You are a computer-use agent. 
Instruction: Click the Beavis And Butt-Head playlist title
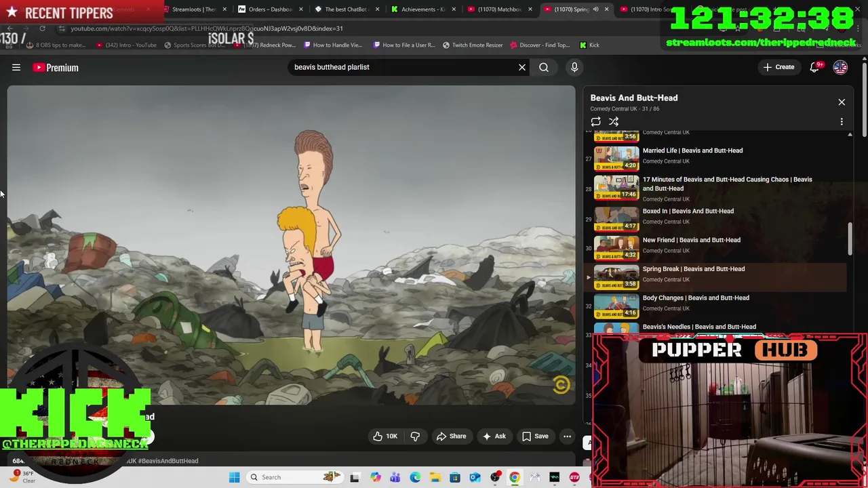tap(634, 98)
